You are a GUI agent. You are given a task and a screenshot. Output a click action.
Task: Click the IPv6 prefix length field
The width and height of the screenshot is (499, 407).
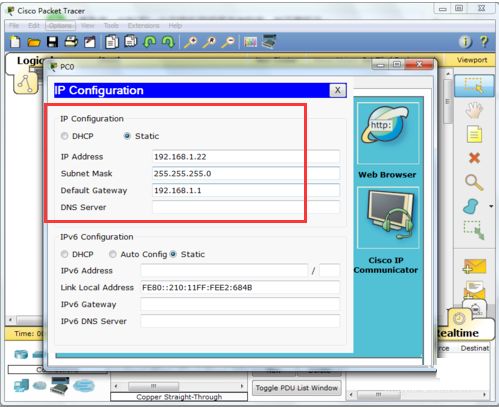(329, 271)
